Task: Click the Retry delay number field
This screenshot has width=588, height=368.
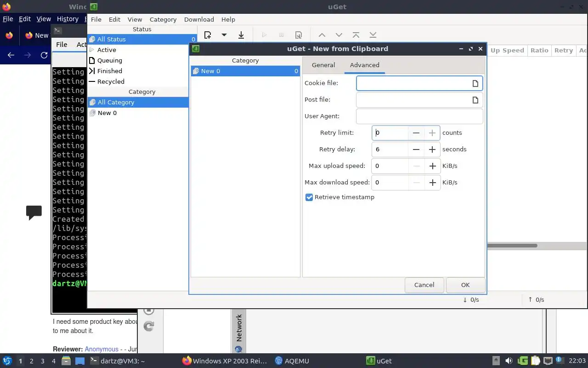Action: pyautogui.click(x=390, y=149)
